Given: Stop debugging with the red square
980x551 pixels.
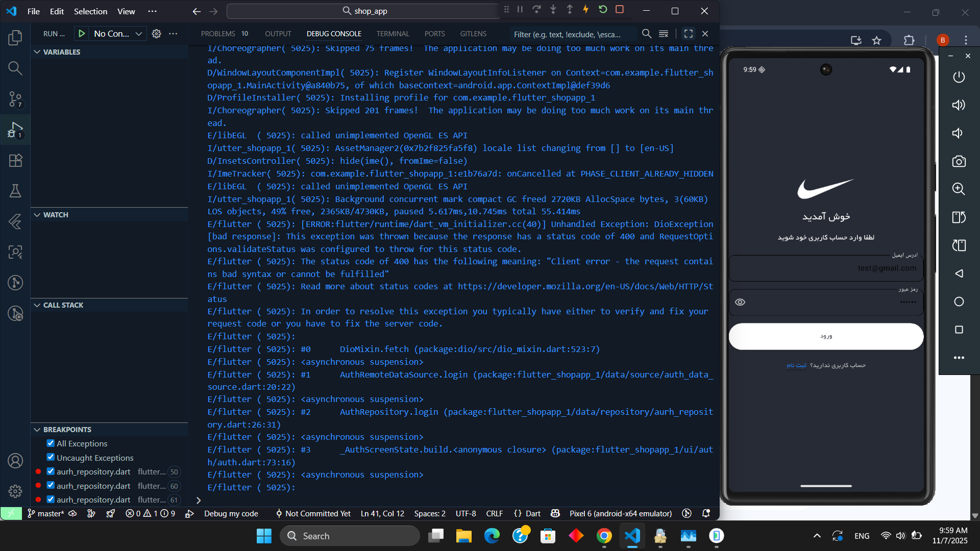Looking at the screenshot, I should tap(620, 10).
